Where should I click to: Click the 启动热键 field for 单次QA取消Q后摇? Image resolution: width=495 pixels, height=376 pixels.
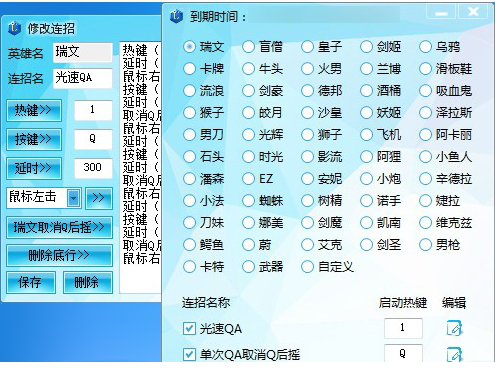point(403,353)
